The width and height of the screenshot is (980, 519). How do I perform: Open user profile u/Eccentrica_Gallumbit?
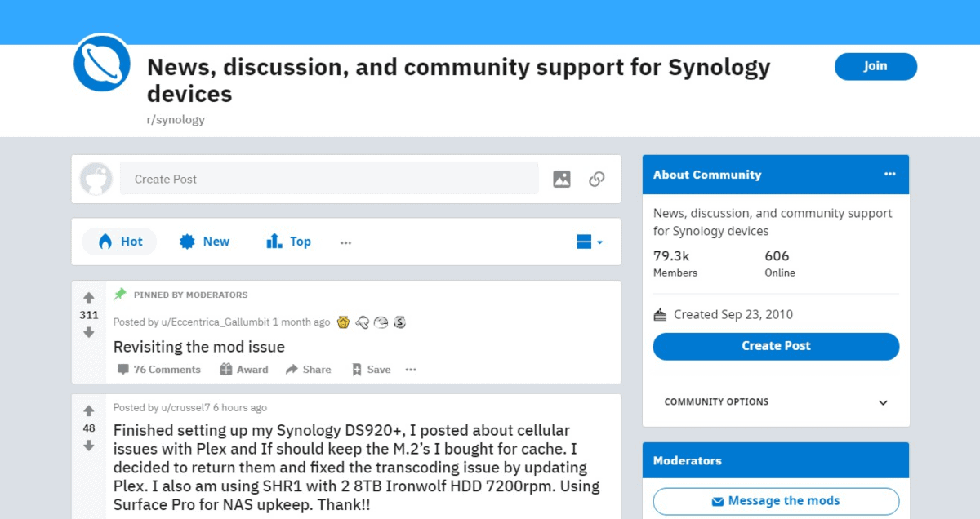pos(215,322)
